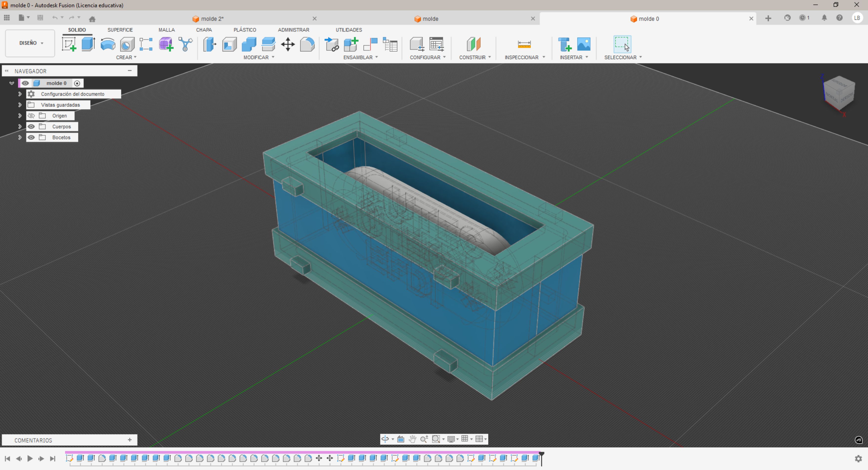Select the Revolve tool
This screenshot has width=868, height=470.
108,44
